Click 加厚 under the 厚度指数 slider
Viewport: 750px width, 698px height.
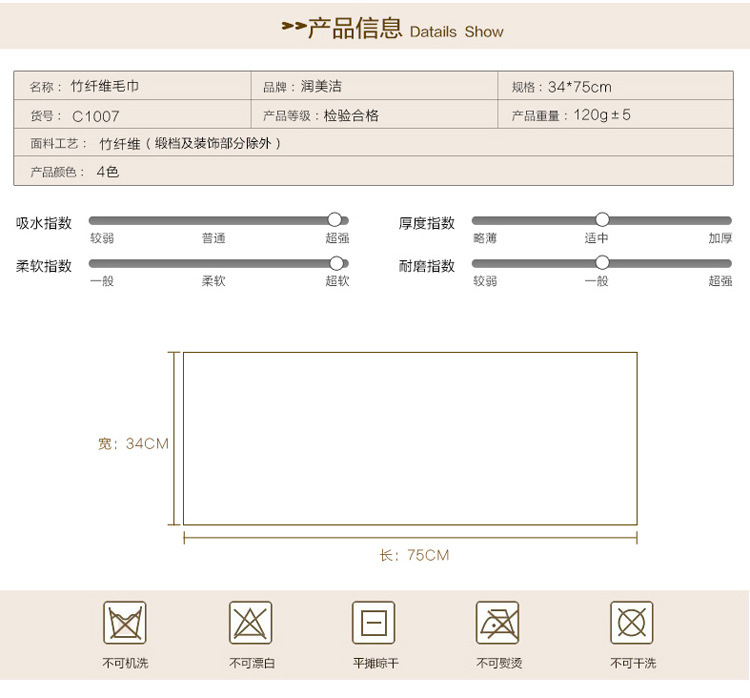point(720,238)
